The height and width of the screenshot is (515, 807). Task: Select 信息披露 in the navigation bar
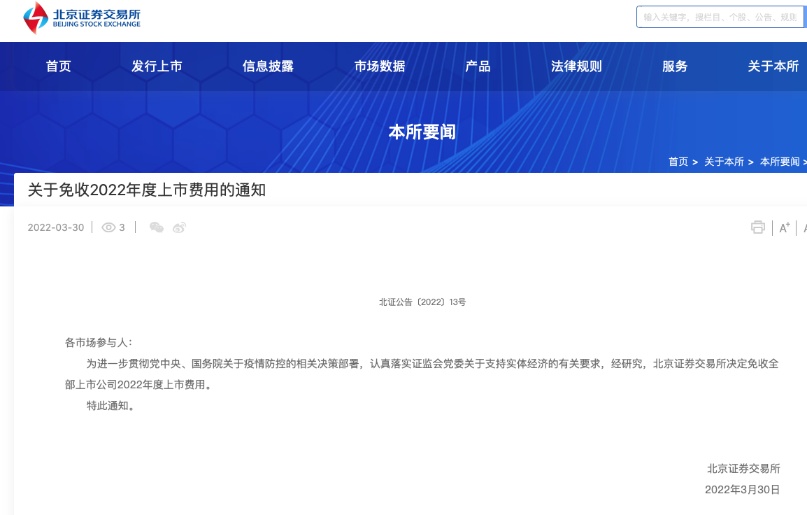coord(268,66)
